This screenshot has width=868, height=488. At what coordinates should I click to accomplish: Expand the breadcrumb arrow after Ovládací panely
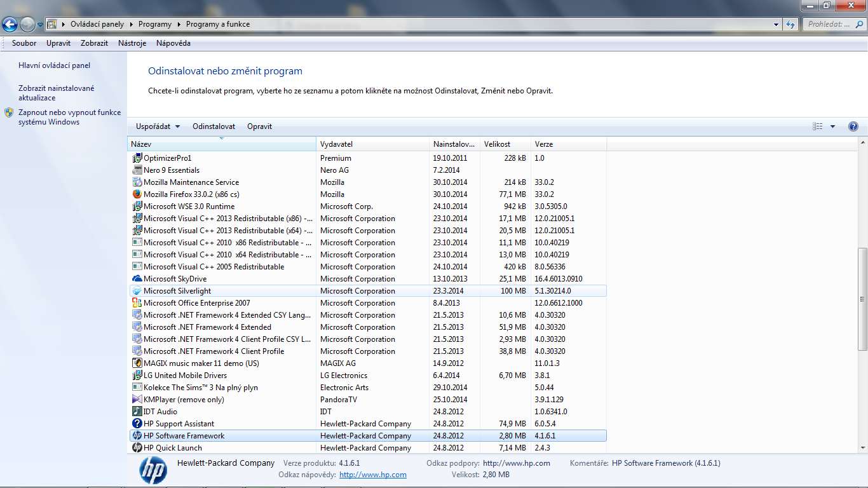131,25
